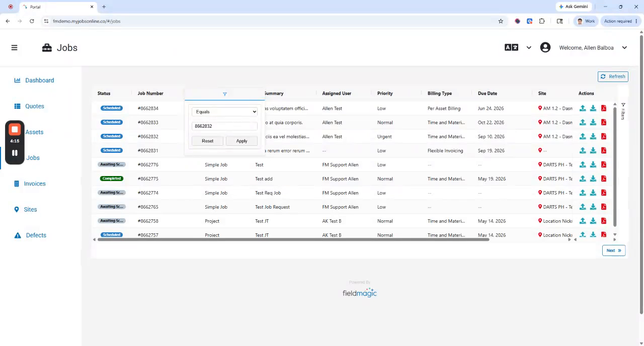Image resolution: width=644 pixels, height=346 pixels.
Task: Click the user account avatar icon
Action: 545,47
